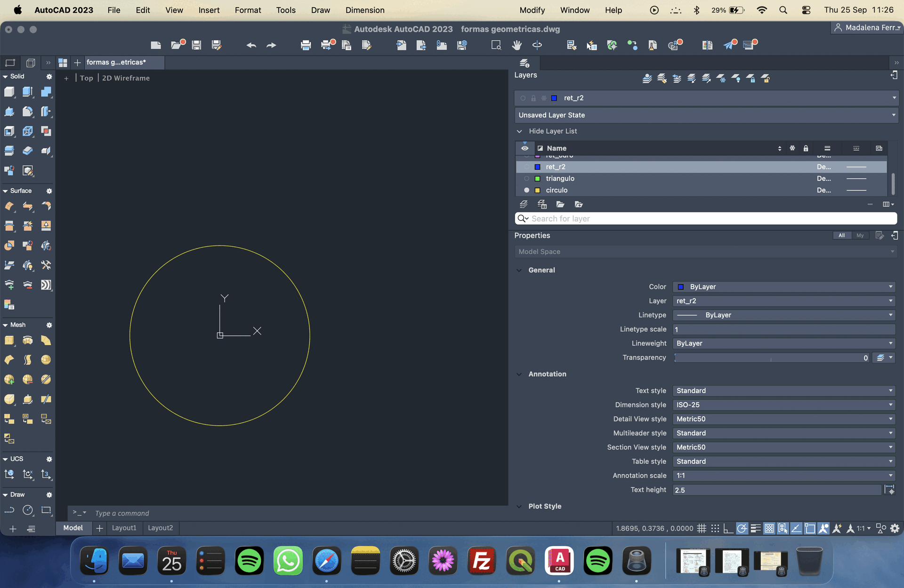Viewport: 904px width, 588px height.
Task: Toggle polar tracking in status bar
Action: [742, 528]
